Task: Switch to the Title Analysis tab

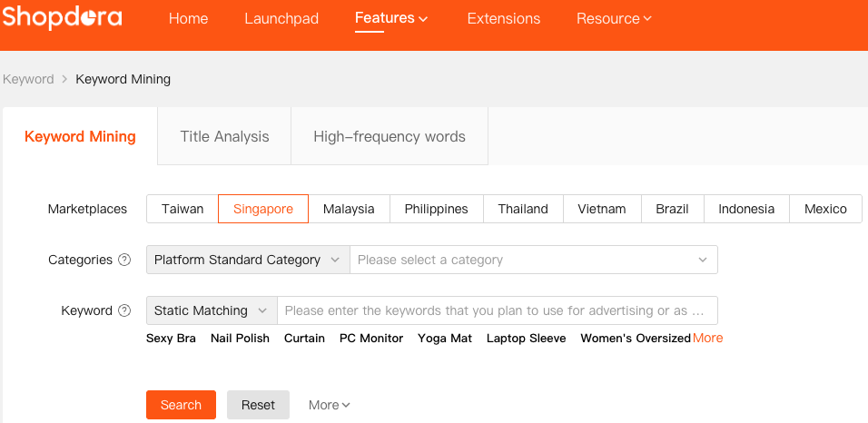Action: click(x=224, y=137)
